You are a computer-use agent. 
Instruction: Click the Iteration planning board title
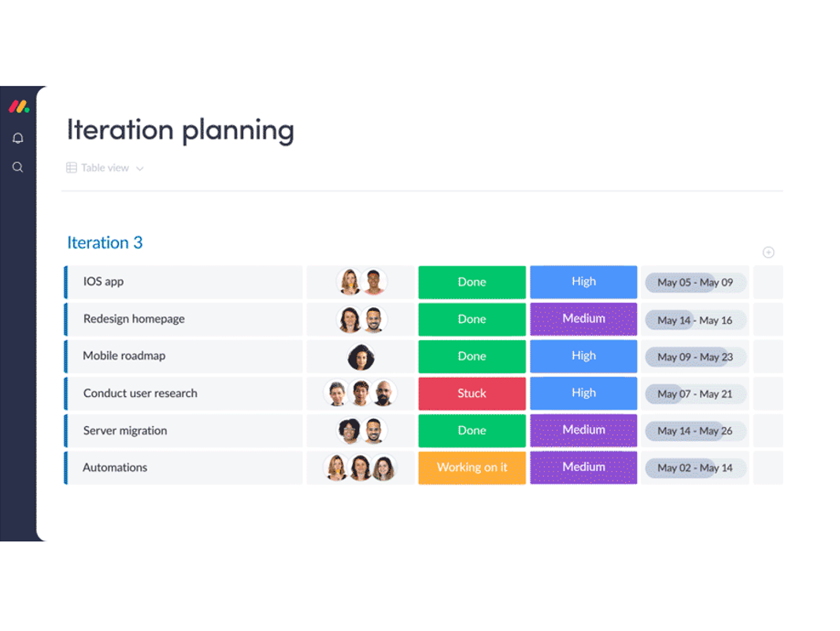point(180,130)
